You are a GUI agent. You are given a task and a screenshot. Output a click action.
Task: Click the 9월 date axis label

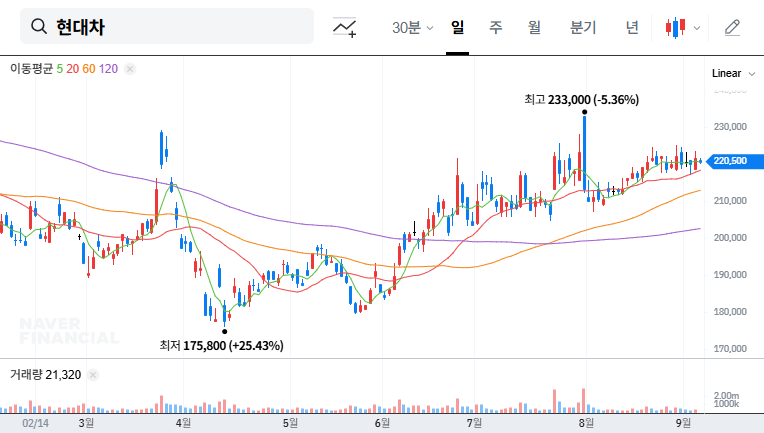pyautogui.click(x=683, y=423)
